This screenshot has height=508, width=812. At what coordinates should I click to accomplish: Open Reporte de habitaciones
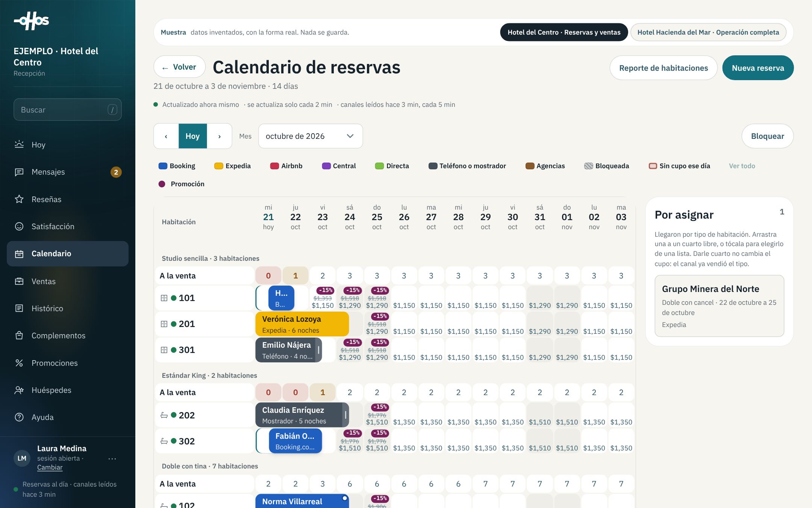664,68
